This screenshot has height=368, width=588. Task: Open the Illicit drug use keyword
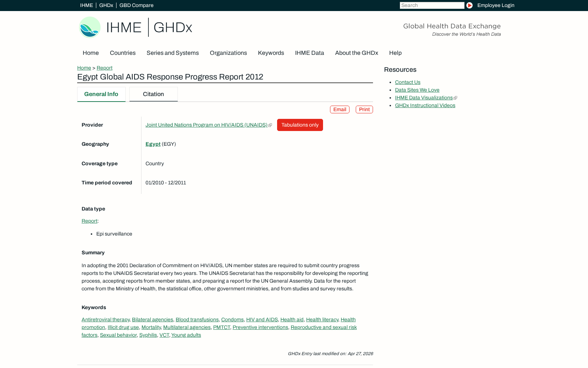(x=123, y=327)
